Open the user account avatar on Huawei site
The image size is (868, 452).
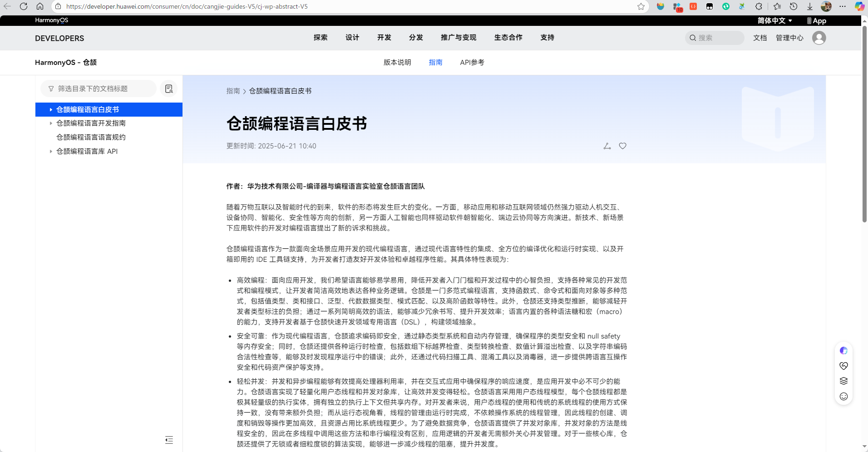[819, 38]
